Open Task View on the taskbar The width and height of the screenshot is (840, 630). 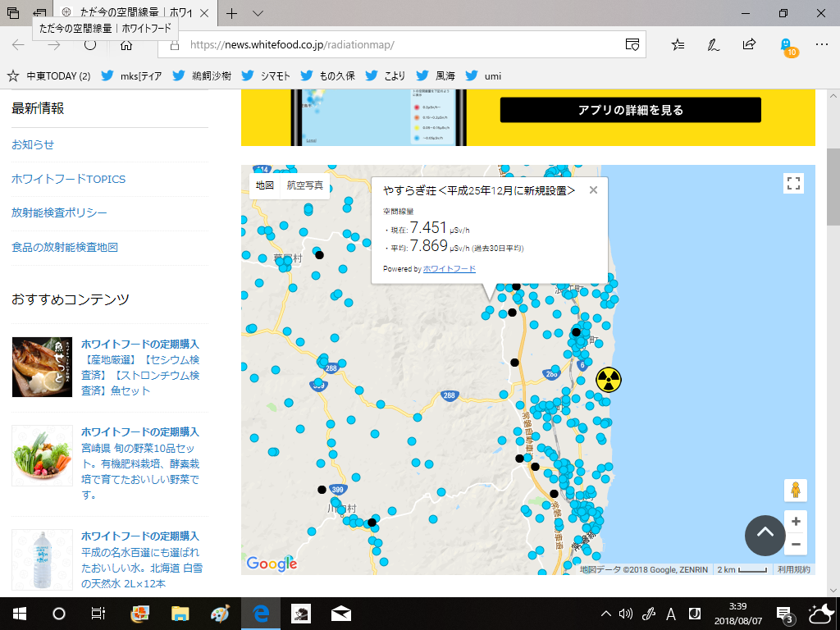click(98, 614)
